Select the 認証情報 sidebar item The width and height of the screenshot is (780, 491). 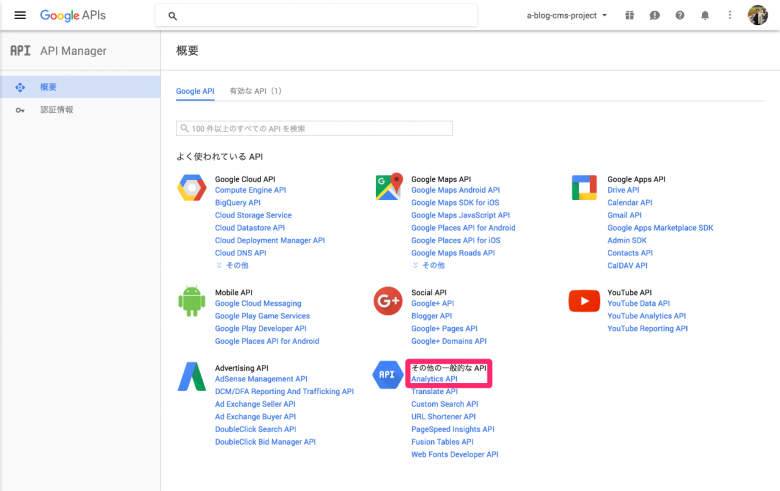(80, 110)
